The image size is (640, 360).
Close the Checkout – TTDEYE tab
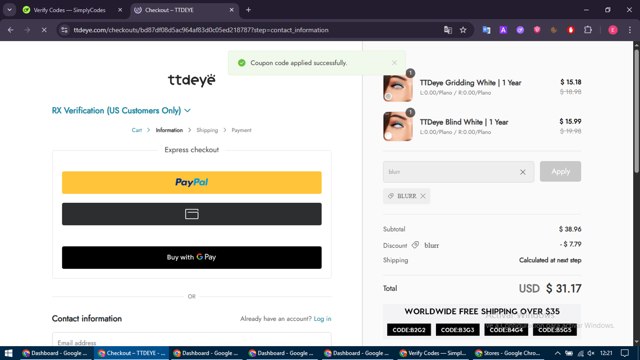pos(231,10)
